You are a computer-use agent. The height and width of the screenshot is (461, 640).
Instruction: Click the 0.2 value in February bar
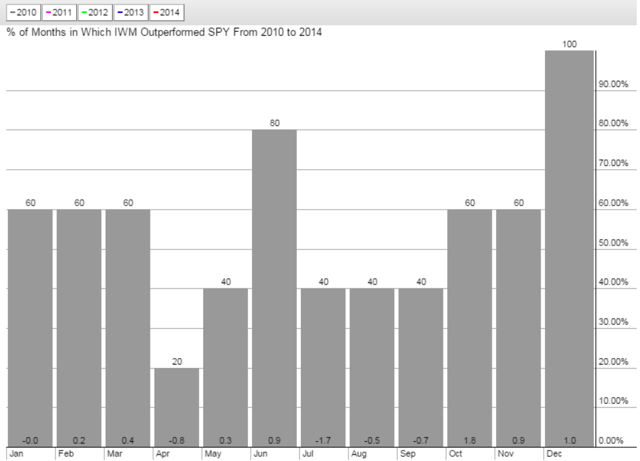(79, 441)
